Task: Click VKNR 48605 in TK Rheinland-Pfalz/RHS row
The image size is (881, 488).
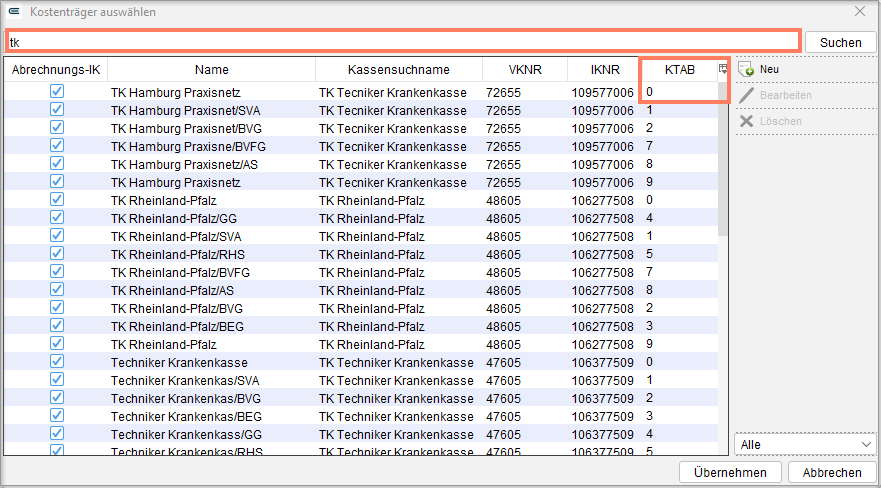Action: tap(503, 254)
